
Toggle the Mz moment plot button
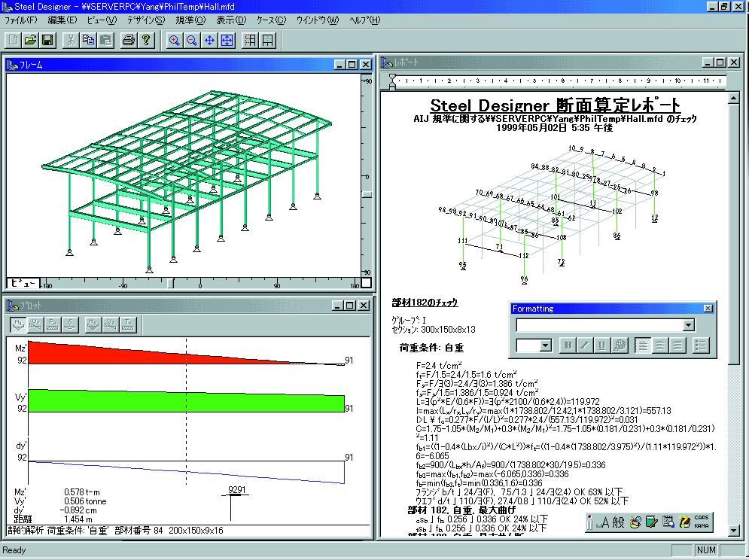(x=18, y=324)
